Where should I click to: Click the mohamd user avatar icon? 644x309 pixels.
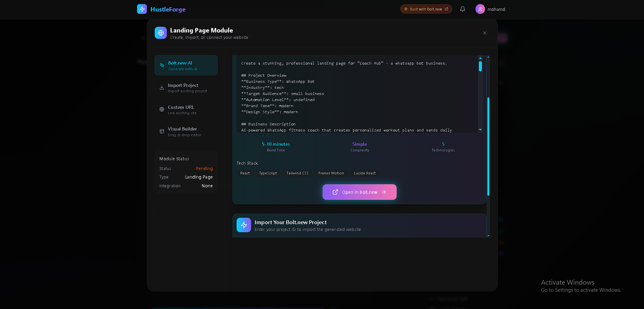point(480,9)
